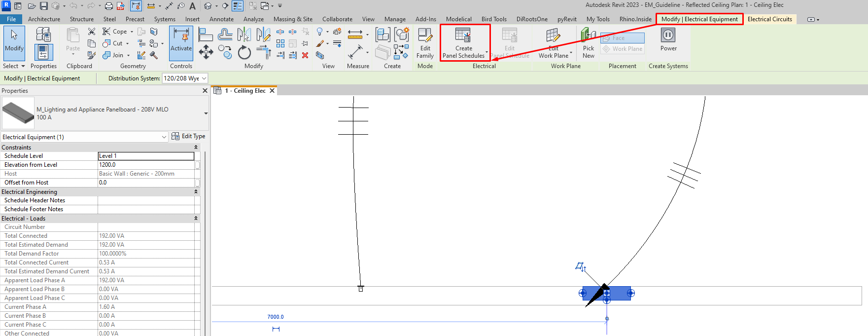Open the Cut geometry dropdown
The image size is (868, 336).
pos(127,43)
